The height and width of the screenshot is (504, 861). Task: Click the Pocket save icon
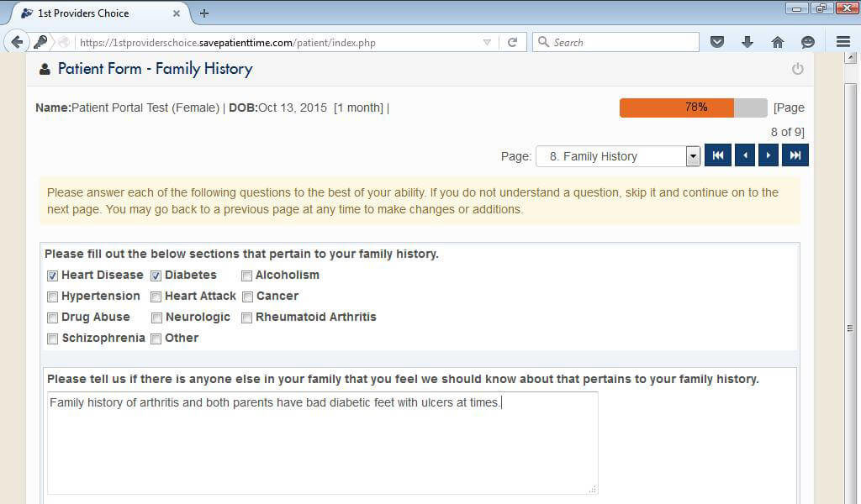coord(716,42)
